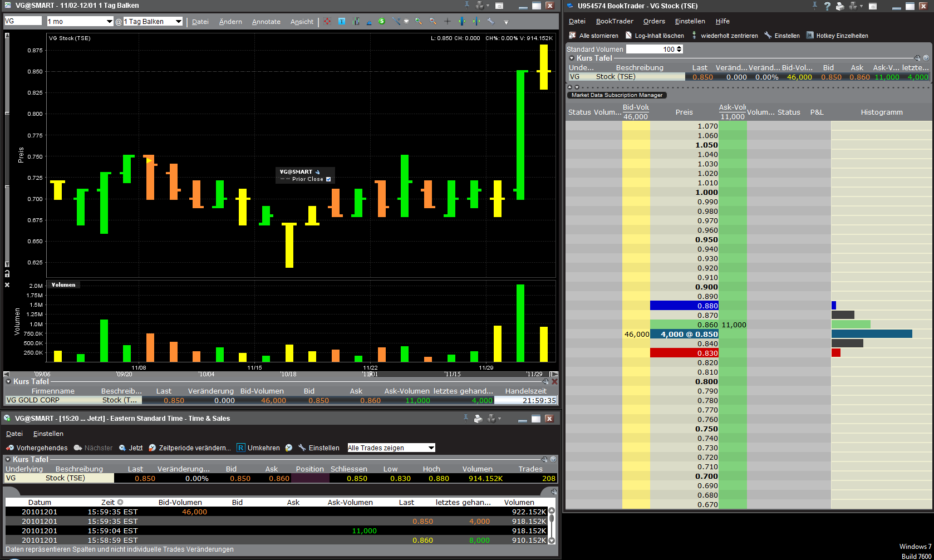Open the chart Zoom In tool

pos(418,22)
